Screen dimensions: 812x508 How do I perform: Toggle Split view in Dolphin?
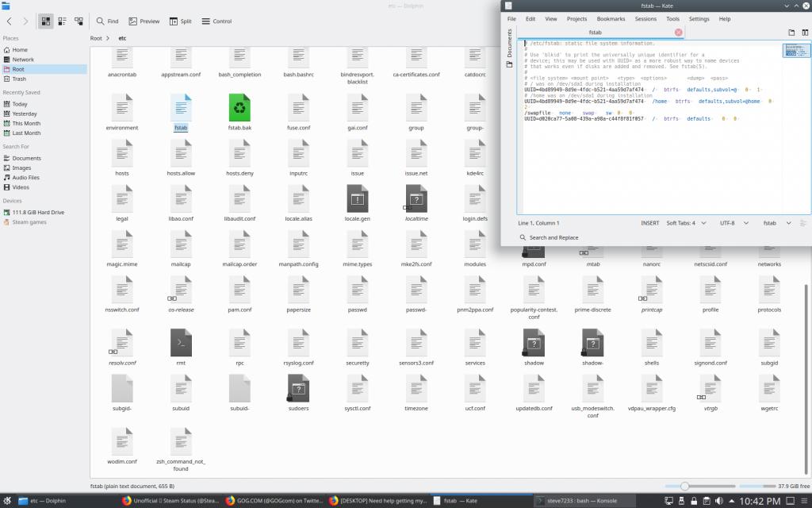(180, 21)
